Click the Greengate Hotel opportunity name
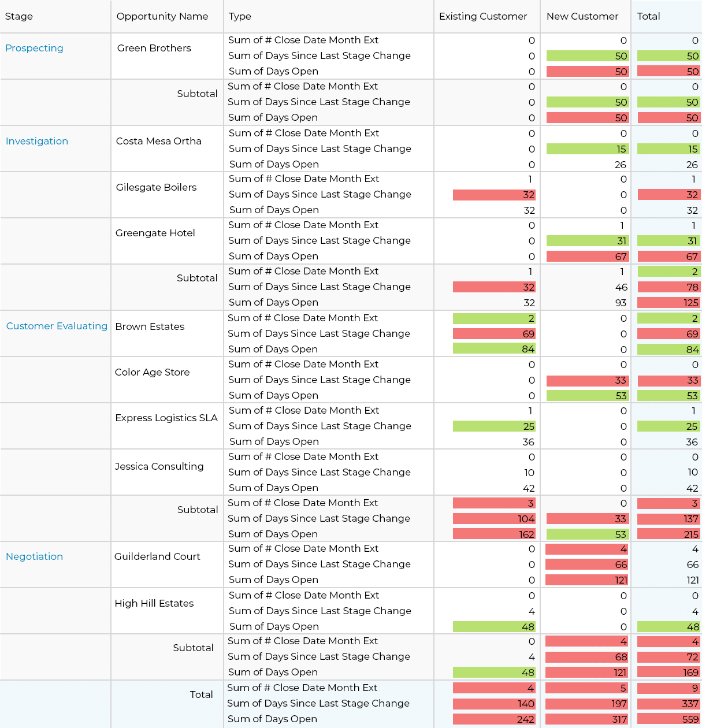The image size is (702, 728). point(155,233)
